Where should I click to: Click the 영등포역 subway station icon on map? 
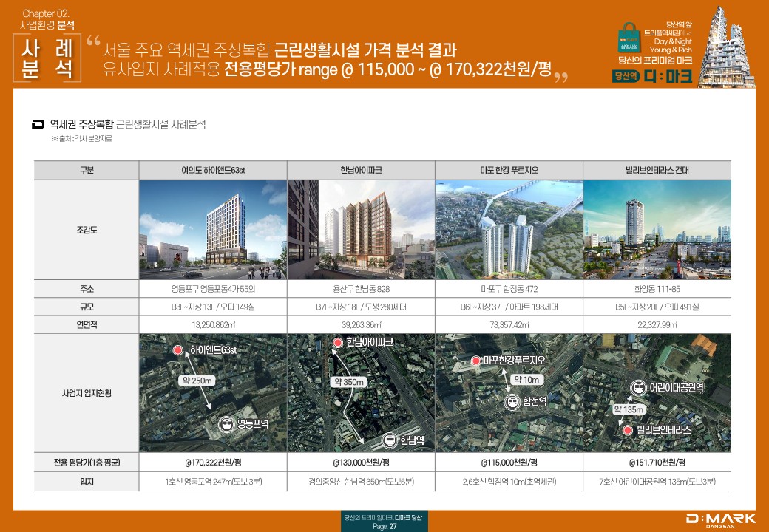click(227, 423)
